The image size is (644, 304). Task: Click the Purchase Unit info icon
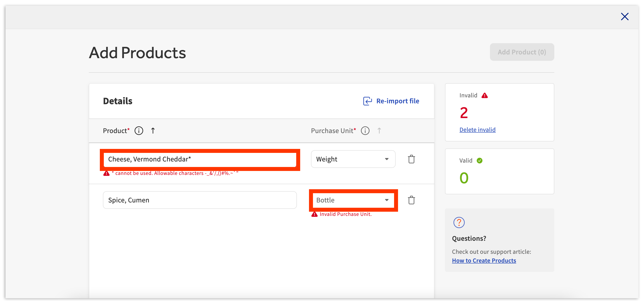(365, 130)
